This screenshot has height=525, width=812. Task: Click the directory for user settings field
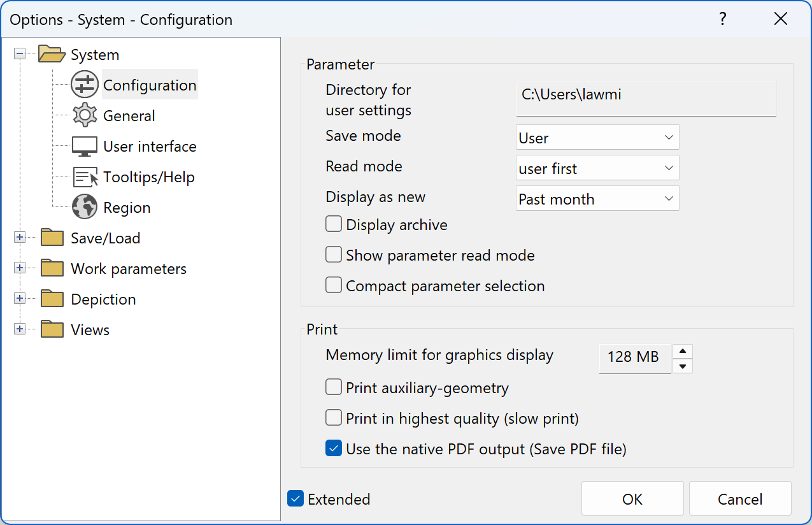point(645,98)
